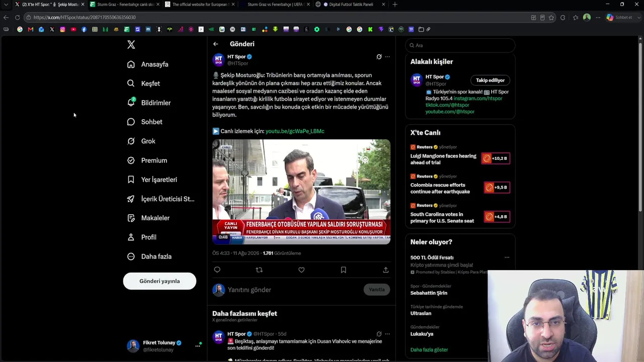The image size is (644, 362).
Task: Repost the HT Spor post
Action: pyautogui.click(x=259, y=270)
